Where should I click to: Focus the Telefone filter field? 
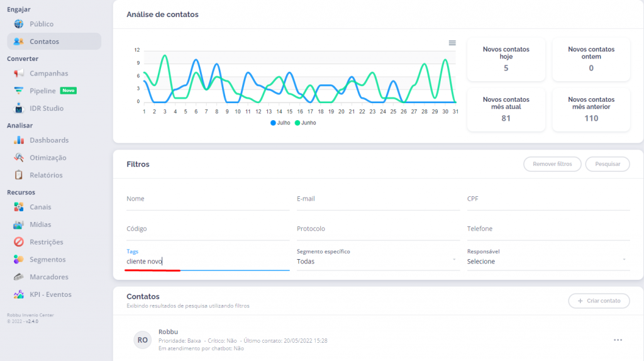[x=548, y=230]
